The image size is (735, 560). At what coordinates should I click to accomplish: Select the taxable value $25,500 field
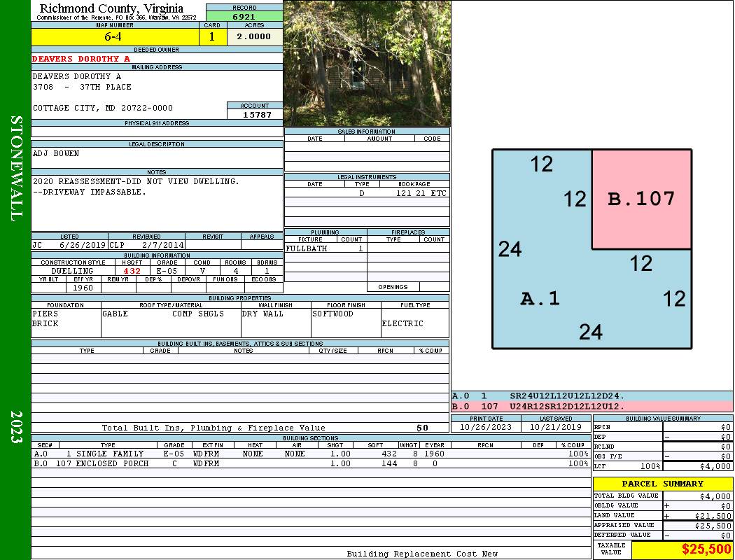[682, 549]
